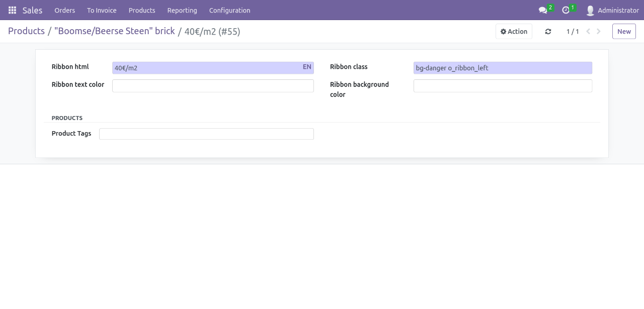Open "Boomse/Beerse Steen" brick breadcrumb
644x309 pixels.
pos(115,31)
